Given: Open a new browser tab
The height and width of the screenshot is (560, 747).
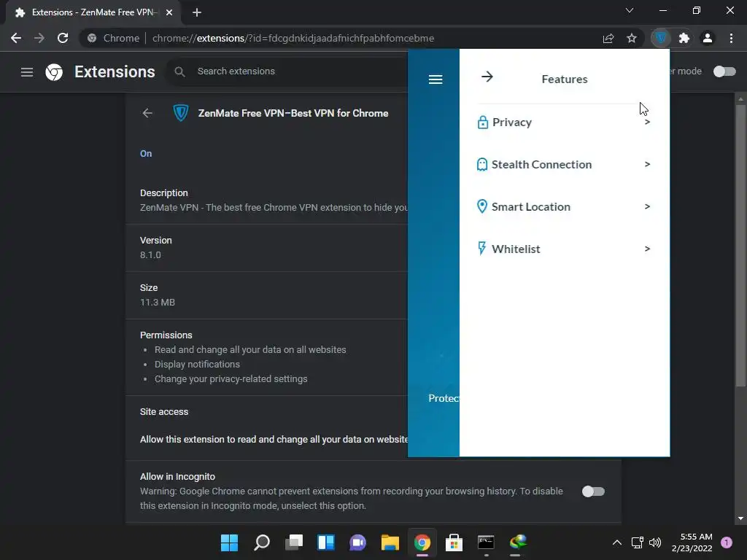Looking at the screenshot, I should coord(197,12).
